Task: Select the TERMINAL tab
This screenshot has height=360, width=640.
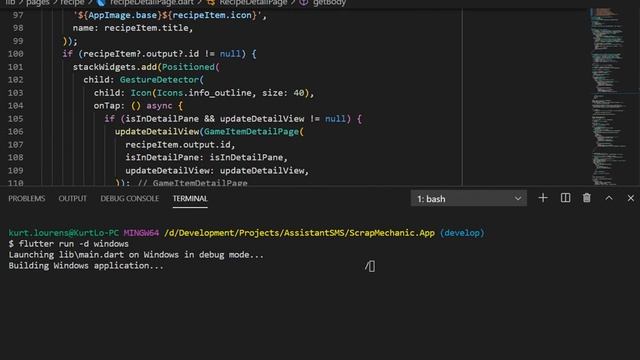Action: (190, 199)
